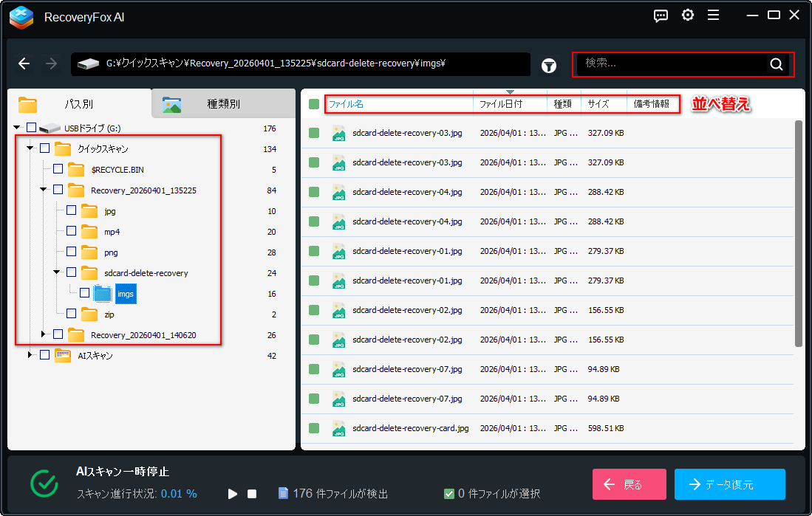812x516 pixels.
Task: Tick the $RECYCLE.BIN folder checkbox
Action: (58, 169)
